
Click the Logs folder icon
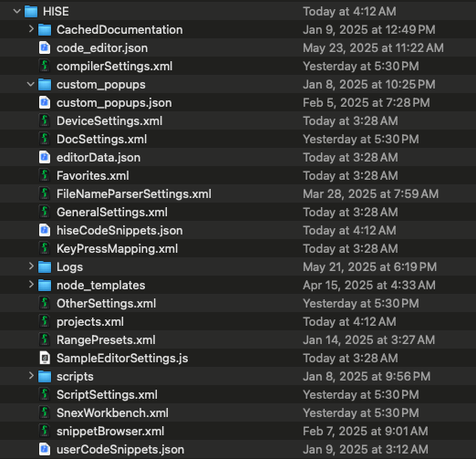45,267
